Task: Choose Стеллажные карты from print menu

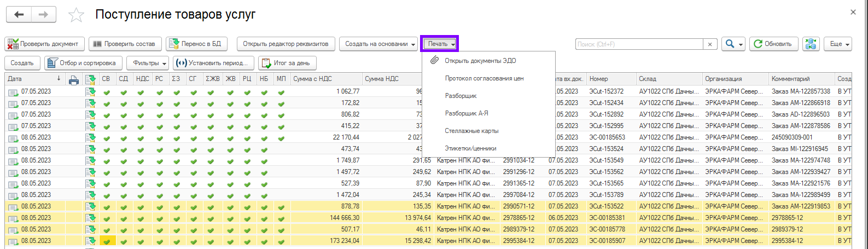Action: pyautogui.click(x=471, y=131)
